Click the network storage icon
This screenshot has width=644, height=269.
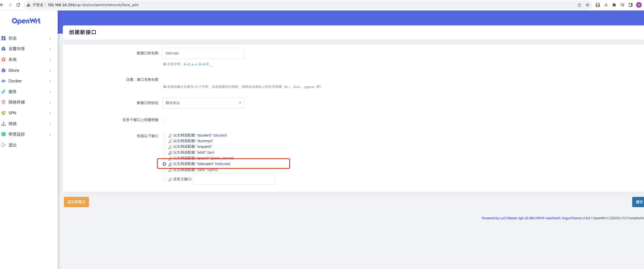click(4, 102)
